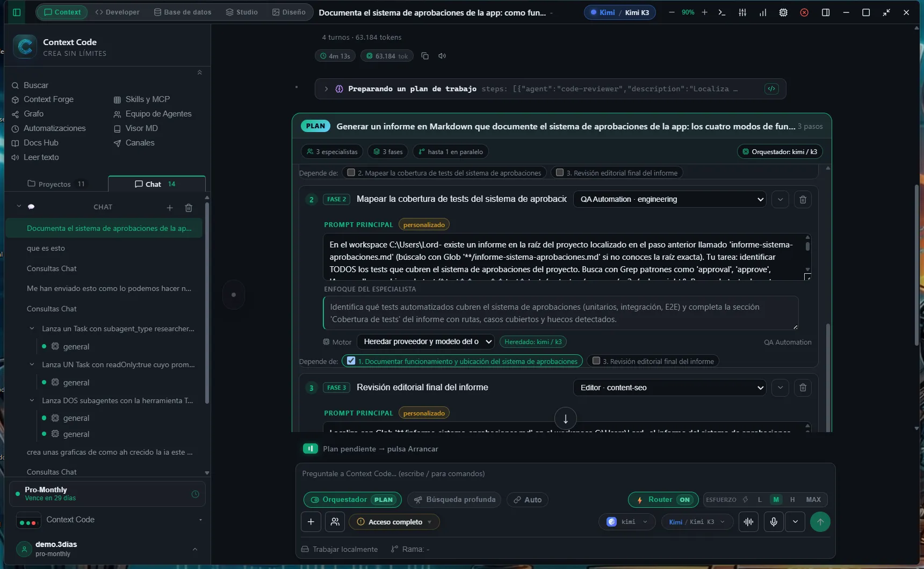
Task: Open QA Automation · engineering specialist dropdown
Action: 670,199
